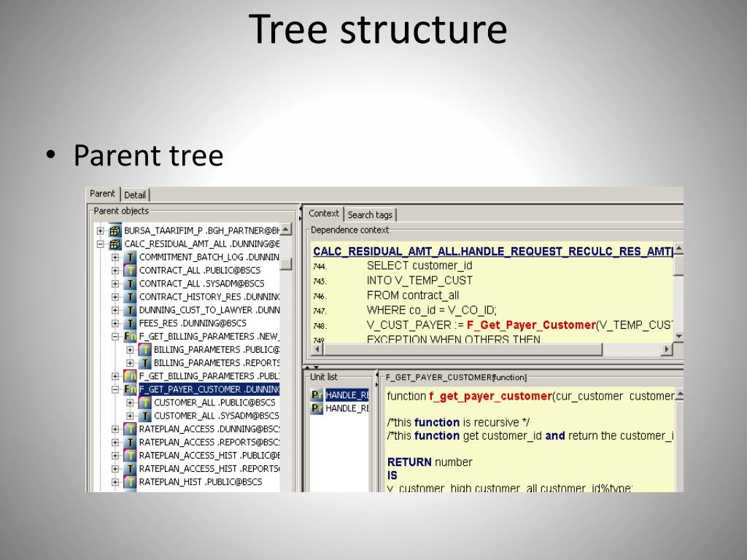Click the RATEPLAN_HIST table icon
The height and width of the screenshot is (560, 747).
click(x=131, y=482)
